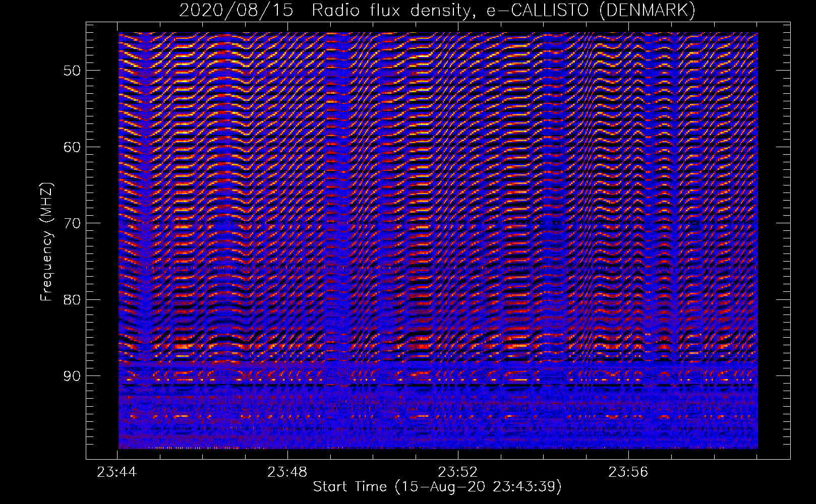Click the 70 MHz frequency tick label
Screen dimensions: 816x504
(72, 223)
